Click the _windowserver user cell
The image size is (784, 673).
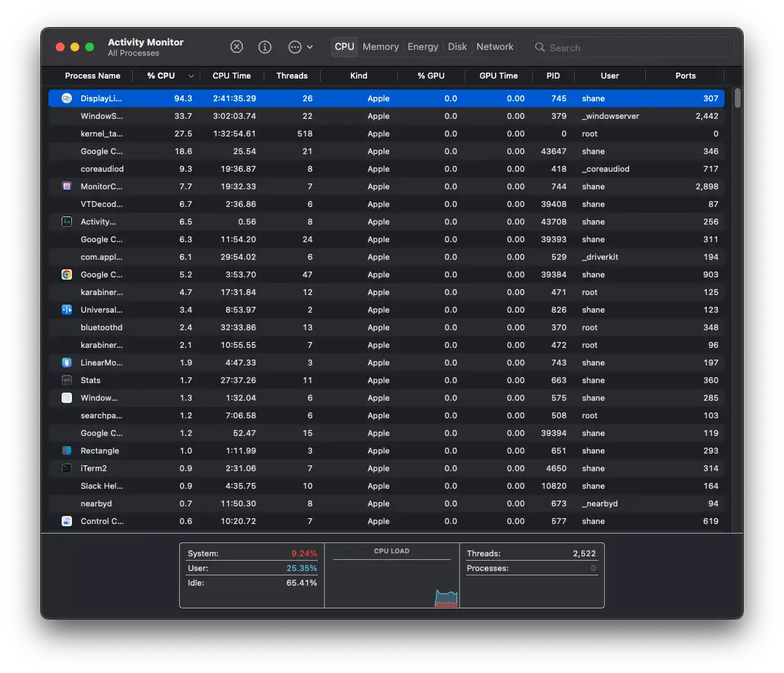610,116
